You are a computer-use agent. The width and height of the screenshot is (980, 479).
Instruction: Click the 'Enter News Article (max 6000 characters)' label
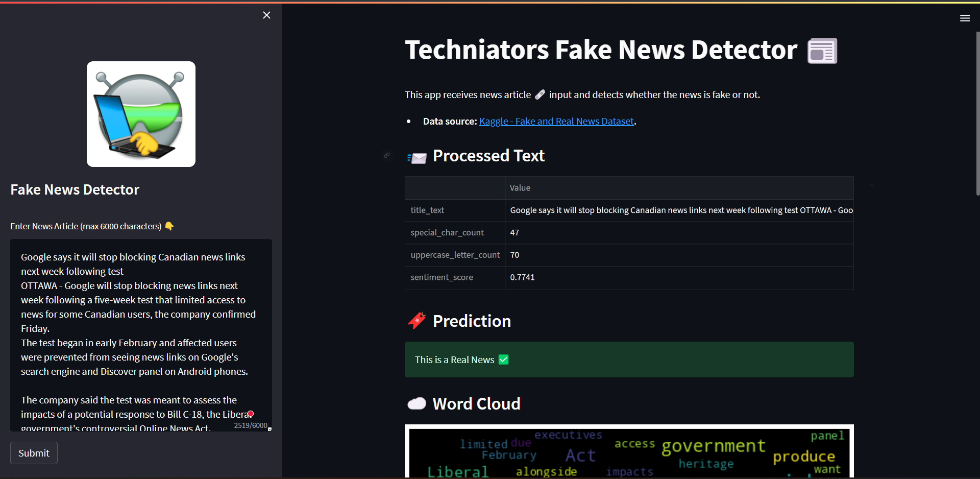coord(86,226)
